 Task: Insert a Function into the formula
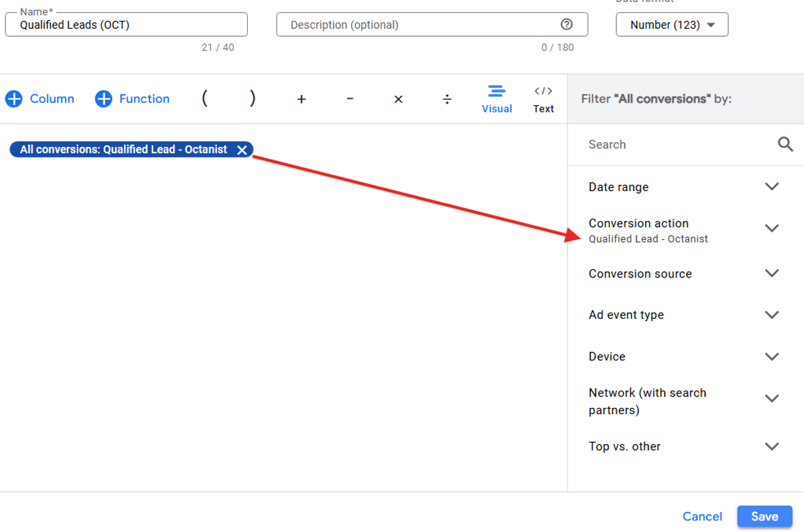pyautogui.click(x=132, y=98)
